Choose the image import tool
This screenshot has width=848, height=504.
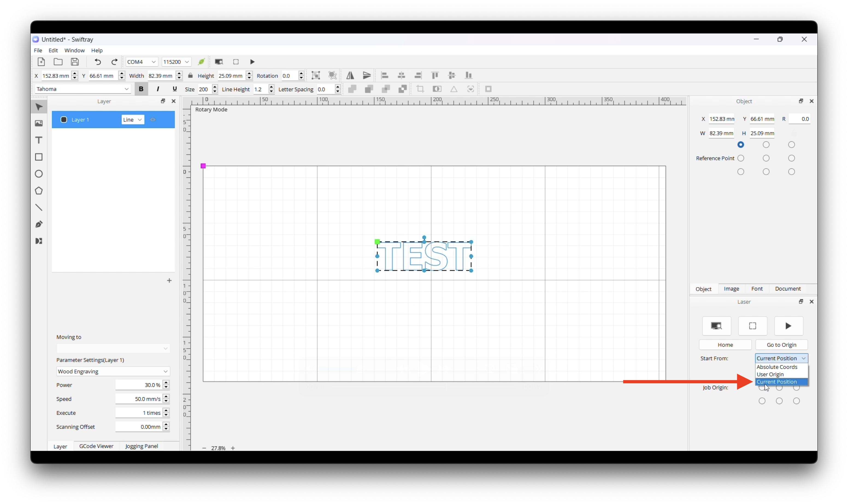click(x=39, y=123)
